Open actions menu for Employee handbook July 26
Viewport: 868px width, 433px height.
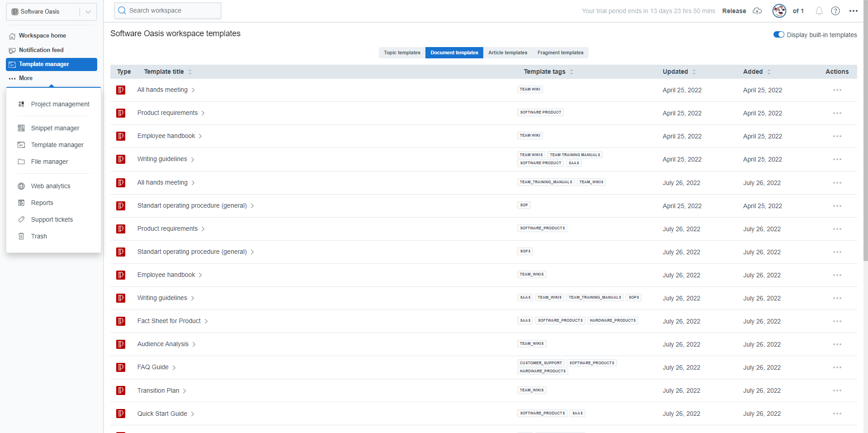837,275
